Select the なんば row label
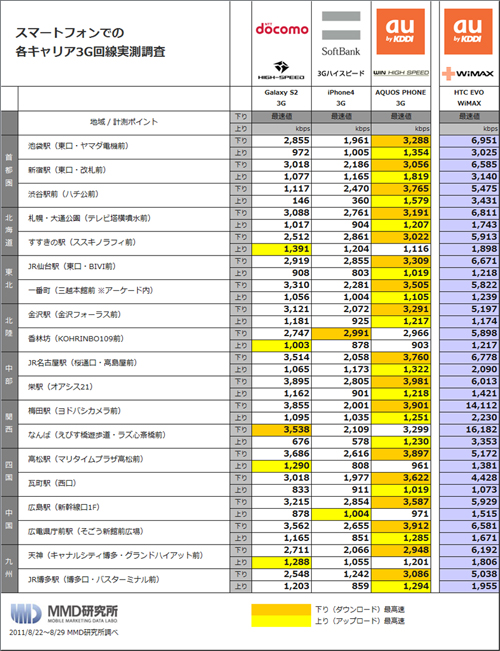 97,435
